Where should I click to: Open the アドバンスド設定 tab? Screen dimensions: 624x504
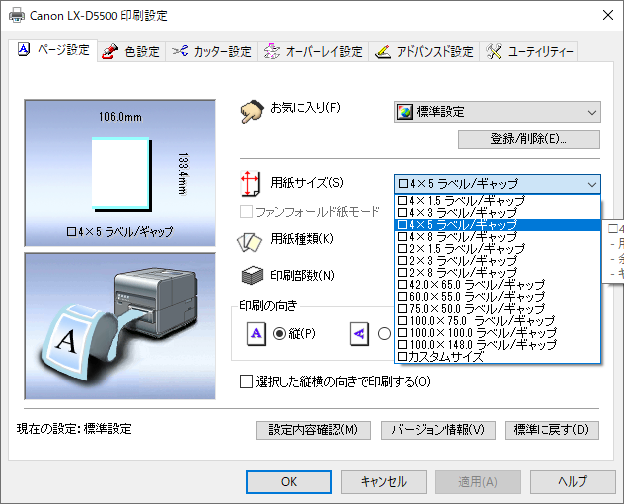tap(424, 51)
